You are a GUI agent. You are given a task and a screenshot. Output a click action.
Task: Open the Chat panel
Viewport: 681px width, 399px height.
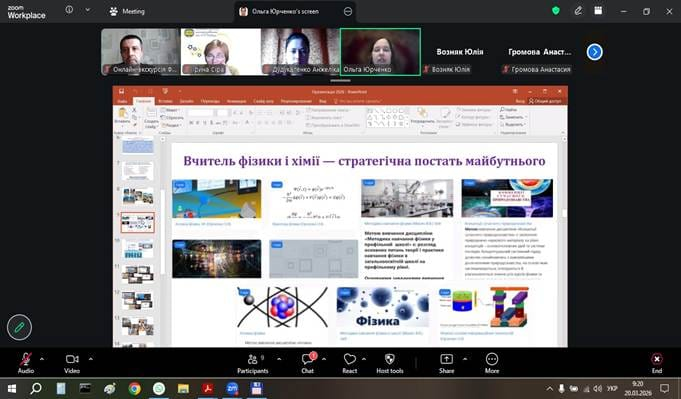click(x=307, y=363)
